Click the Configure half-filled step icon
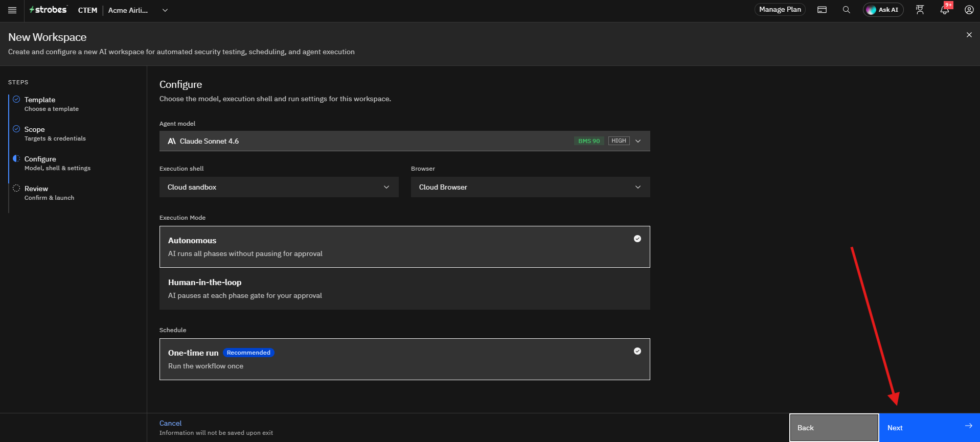Screen dimensions: 980x442 [16, 158]
